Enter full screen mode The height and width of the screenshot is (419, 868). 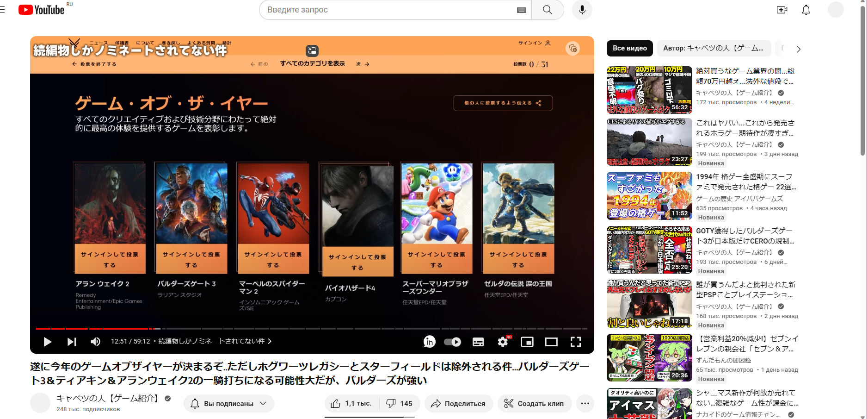[576, 342]
